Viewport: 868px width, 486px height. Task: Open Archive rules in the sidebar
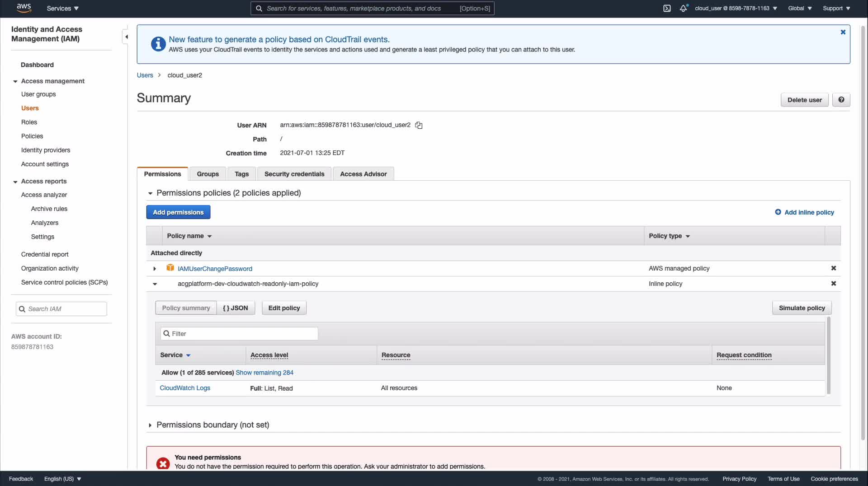(x=49, y=209)
